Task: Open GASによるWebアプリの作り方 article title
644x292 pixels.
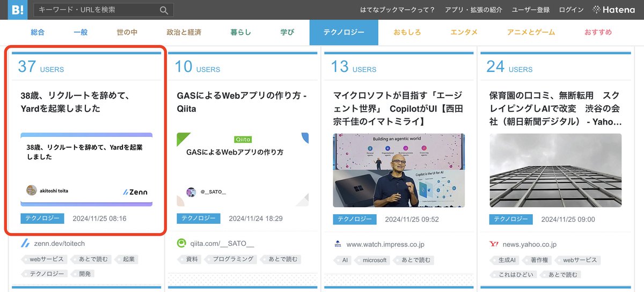Action: tap(241, 102)
